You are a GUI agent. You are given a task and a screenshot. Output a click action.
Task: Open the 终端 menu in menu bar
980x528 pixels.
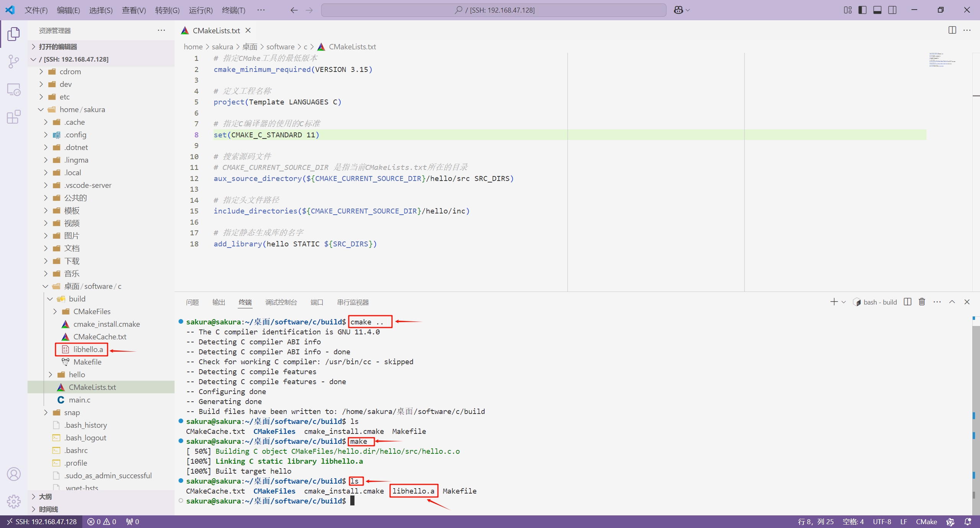(235, 10)
